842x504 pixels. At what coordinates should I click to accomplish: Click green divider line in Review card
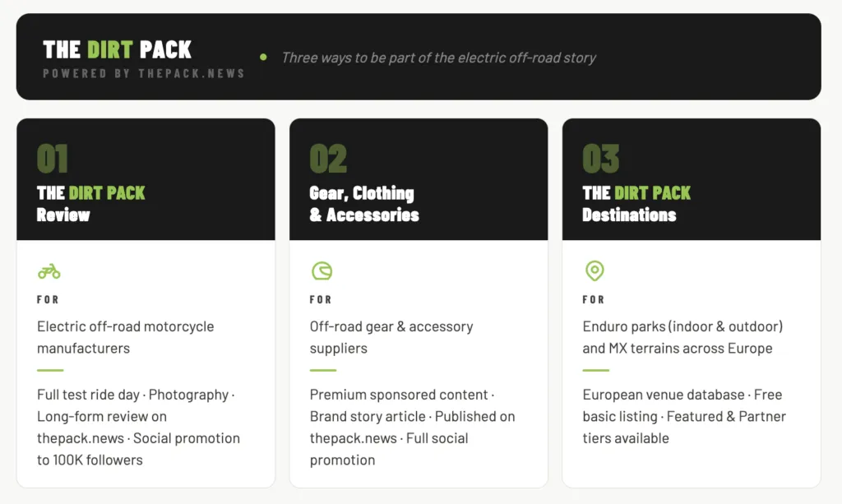point(50,370)
